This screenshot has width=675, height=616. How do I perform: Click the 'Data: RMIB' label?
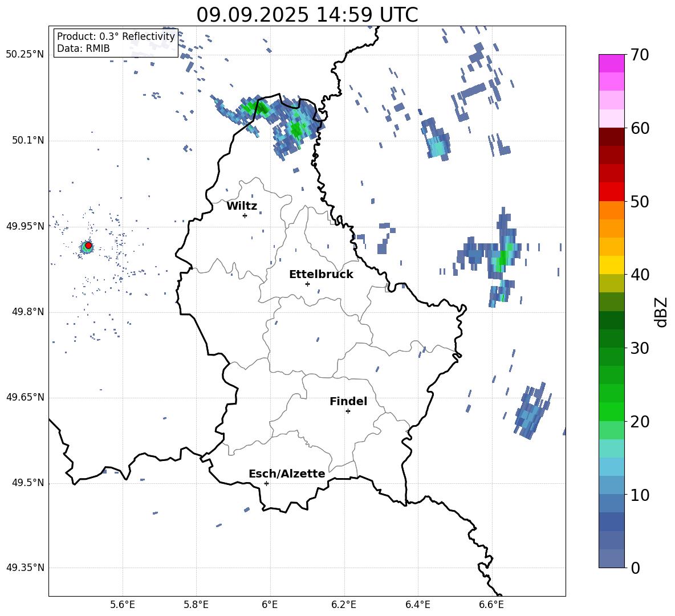pyautogui.click(x=83, y=48)
